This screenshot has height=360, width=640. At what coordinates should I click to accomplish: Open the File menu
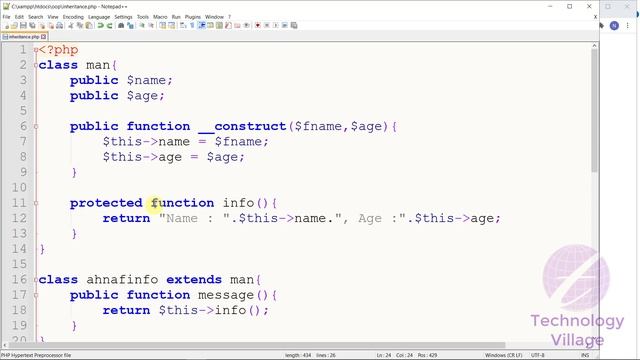pos(7,17)
